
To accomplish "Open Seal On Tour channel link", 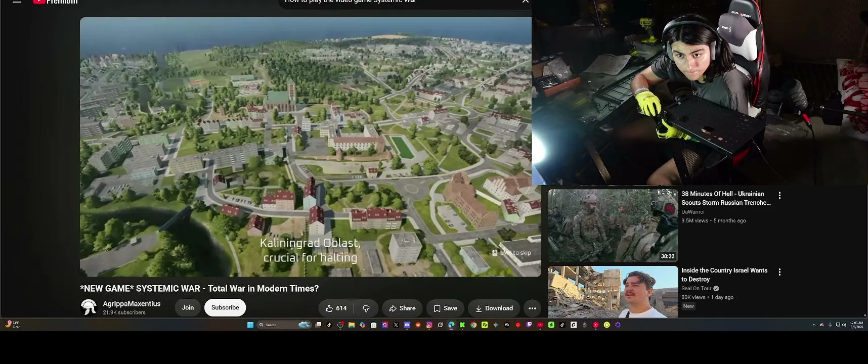I will click(696, 288).
